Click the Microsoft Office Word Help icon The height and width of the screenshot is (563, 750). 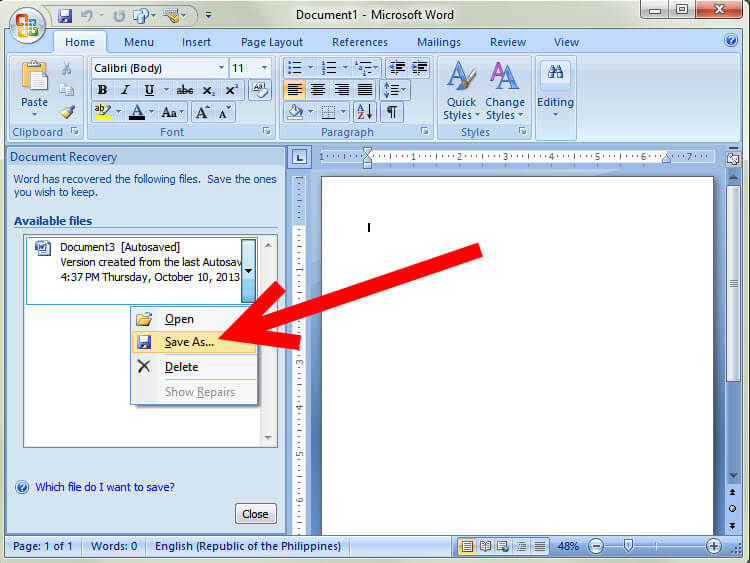point(731,40)
